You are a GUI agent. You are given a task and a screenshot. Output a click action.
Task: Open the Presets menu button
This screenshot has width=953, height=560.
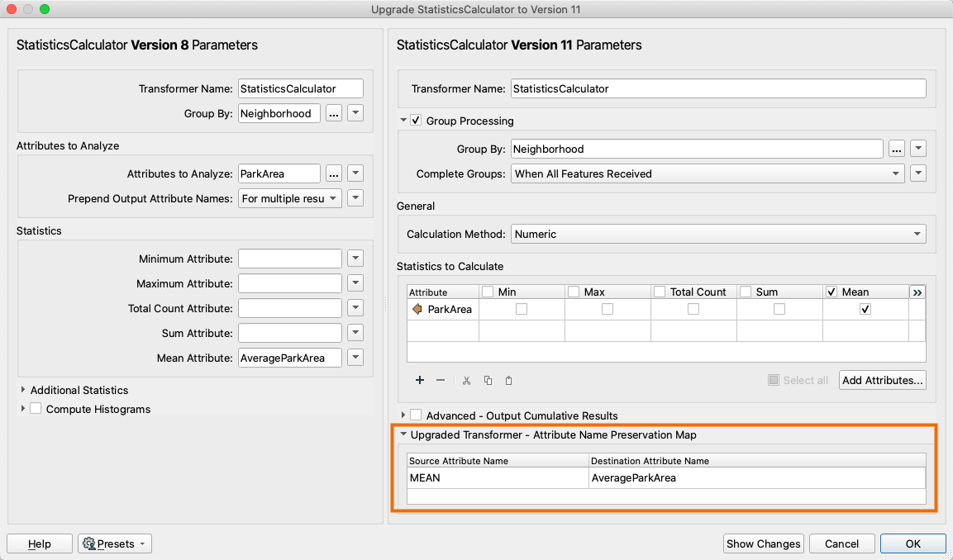115,543
